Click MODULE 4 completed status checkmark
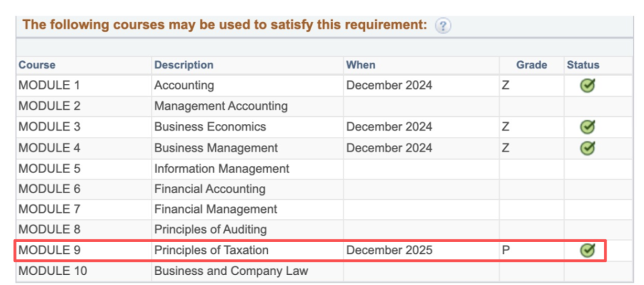This screenshot has height=285, width=644. 588,148
